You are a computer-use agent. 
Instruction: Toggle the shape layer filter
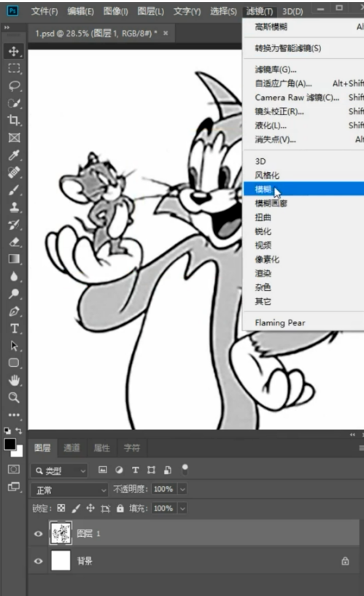tap(151, 471)
